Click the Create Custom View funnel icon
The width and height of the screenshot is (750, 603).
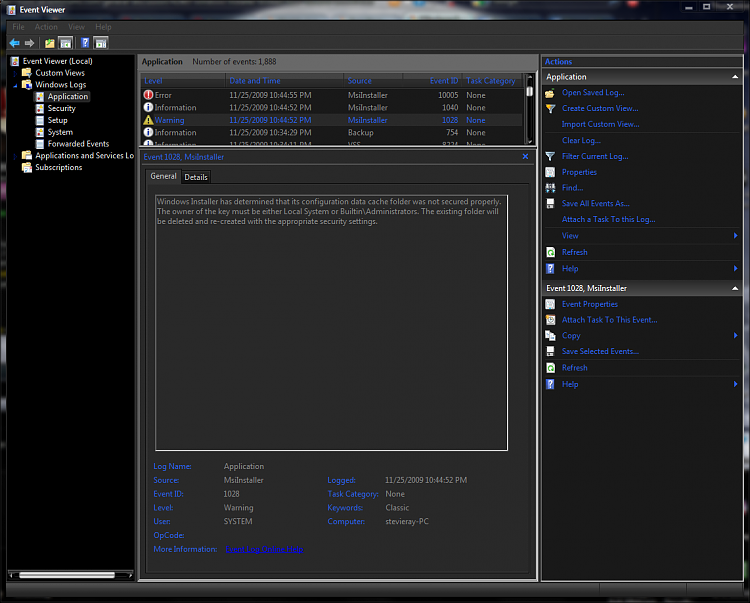[550, 109]
